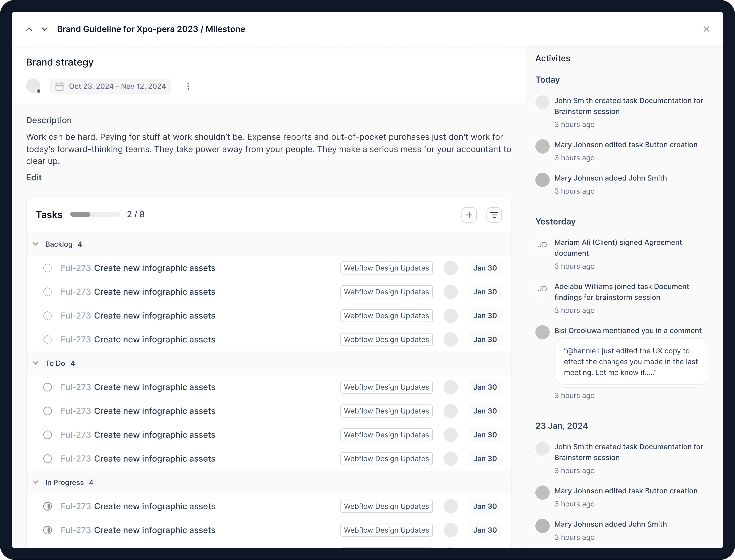735x560 pixels.
Task: Click assignee avatar on first Backlog task
Action: click(x=450, y=268)
